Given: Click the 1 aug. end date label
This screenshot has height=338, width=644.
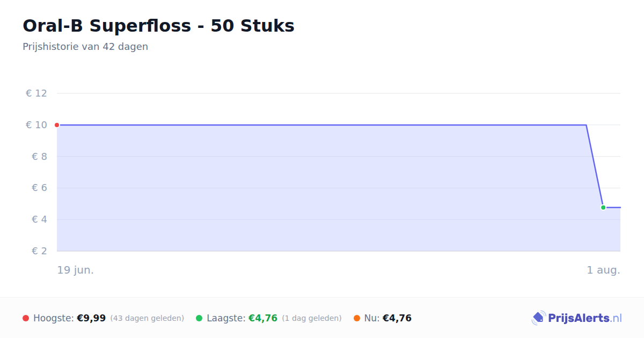Looking at the screenshot, I should pyautogui.click(x=603, y=270).
